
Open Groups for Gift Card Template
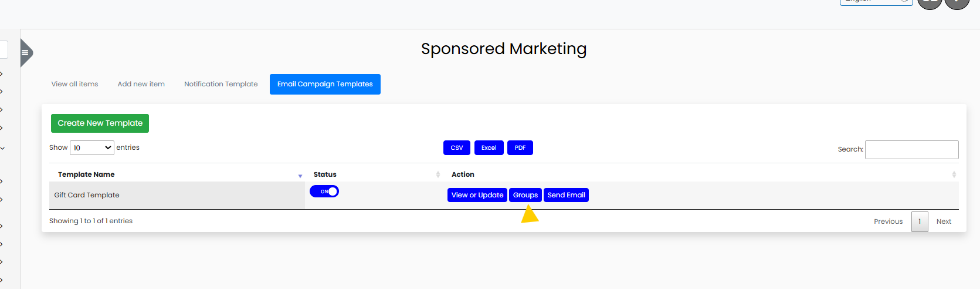tap(525, 195)
